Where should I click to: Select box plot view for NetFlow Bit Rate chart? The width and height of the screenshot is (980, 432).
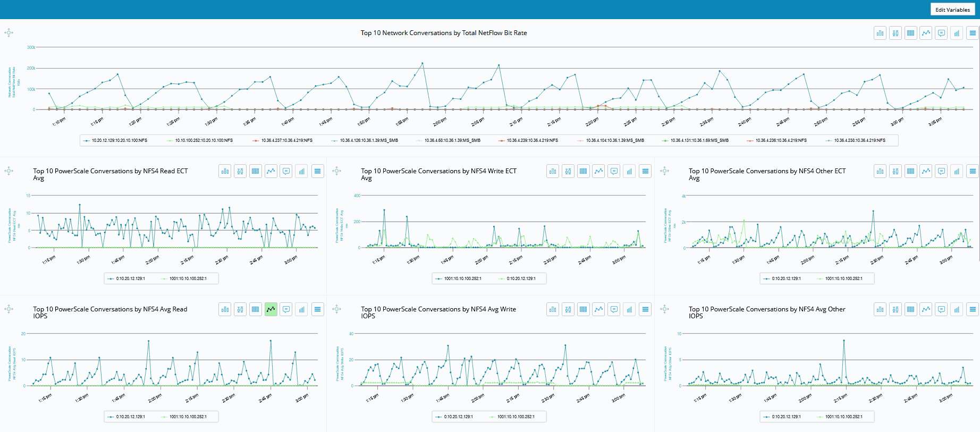click(895, 33)
